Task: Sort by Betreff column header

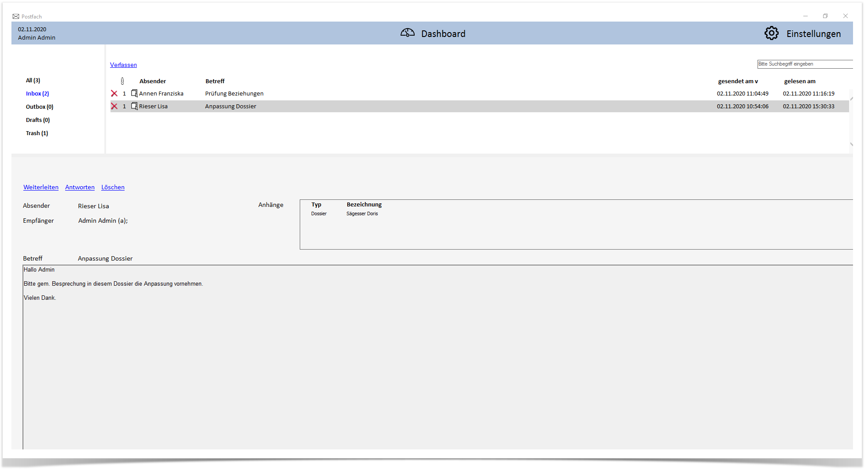Action: tap(215, 81)
